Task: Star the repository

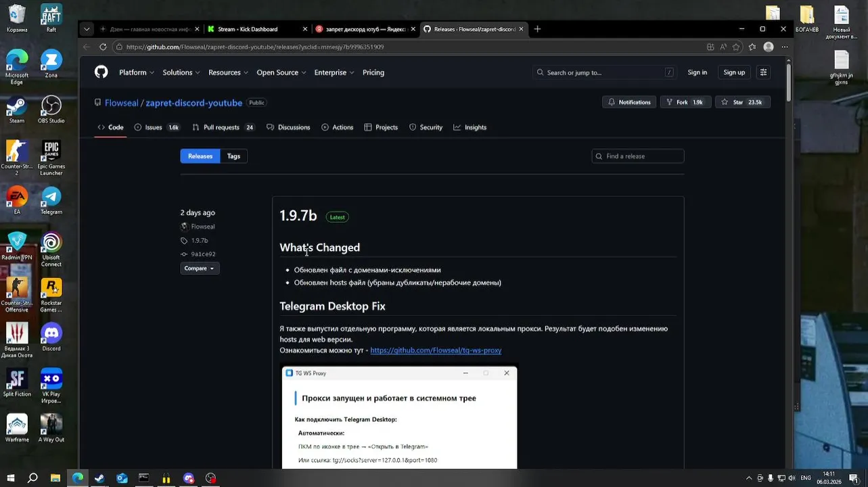Action: [x=742, y=102]
